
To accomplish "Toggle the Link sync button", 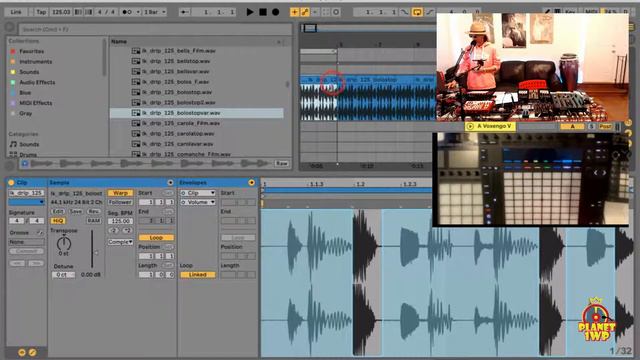I will coord(16,12).
